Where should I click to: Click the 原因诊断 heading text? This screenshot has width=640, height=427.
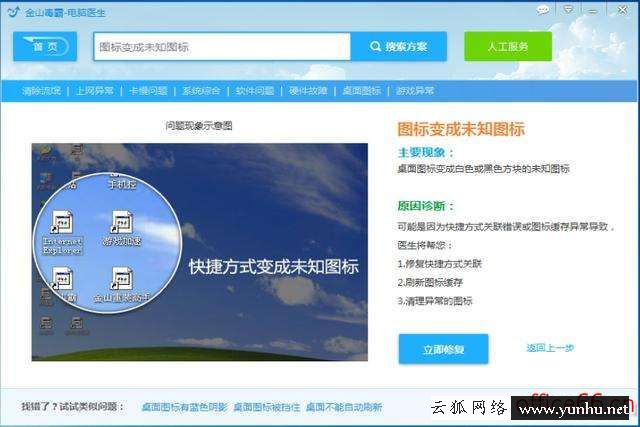425,206
